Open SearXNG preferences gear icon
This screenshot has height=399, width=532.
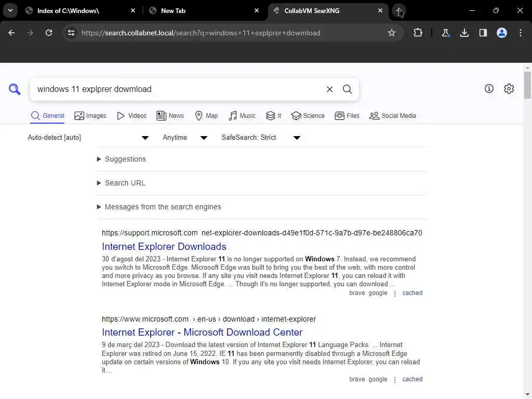click(x=509, y=88)
